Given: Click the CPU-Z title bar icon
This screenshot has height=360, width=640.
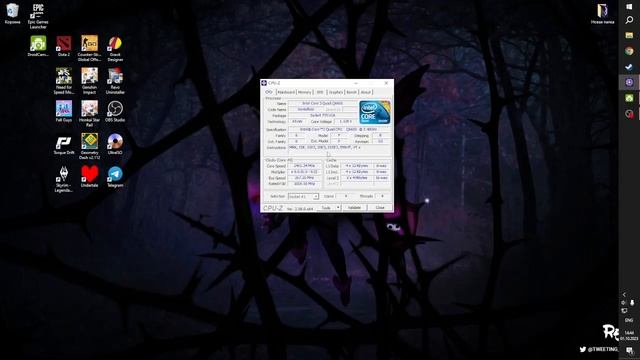Looking at the screenshot, I should tap(264, 83).
